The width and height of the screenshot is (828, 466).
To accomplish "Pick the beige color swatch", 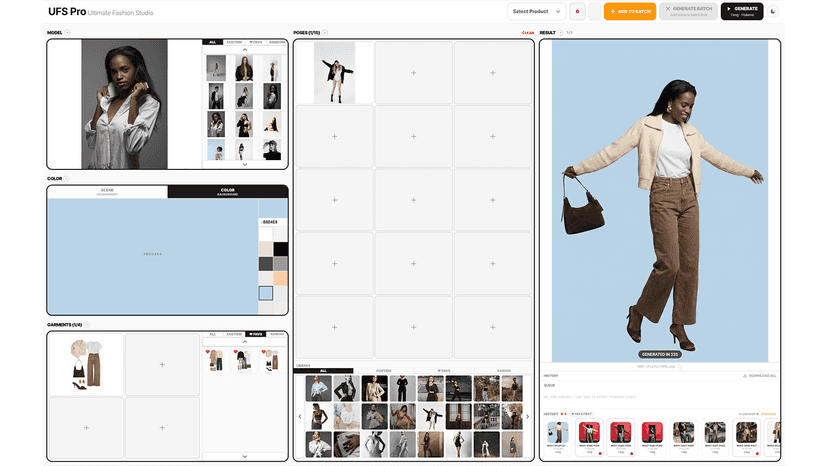I will coord(266,249).
